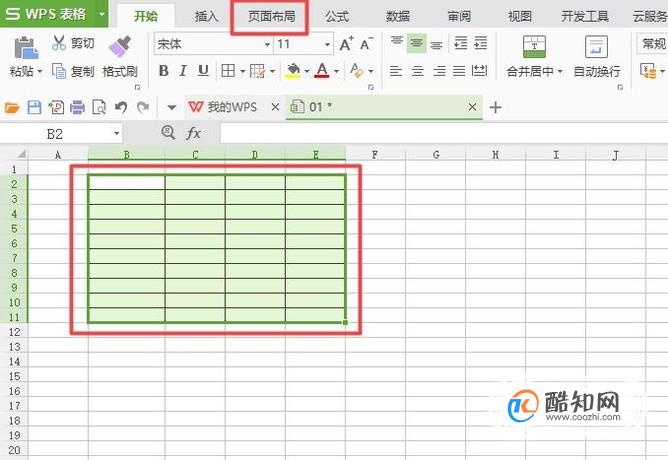This screenshot has height=460, width=668.
Task: Switch to the 插入 (Insert) tab
Action: (x=207, y=17)
